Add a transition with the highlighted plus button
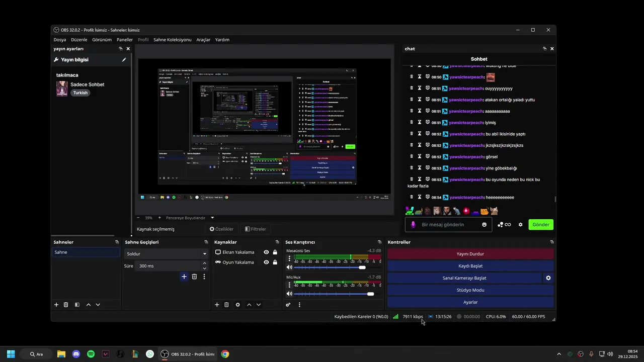Image resolution: width=644 pixels, height=362 pixels. click(184, 277)
